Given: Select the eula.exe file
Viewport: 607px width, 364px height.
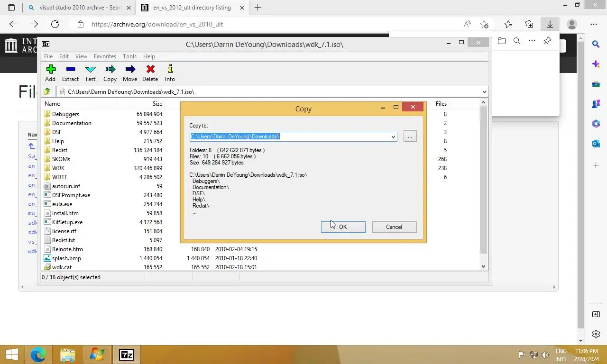Looking at the screenshot, I should (x=62, y=204).
